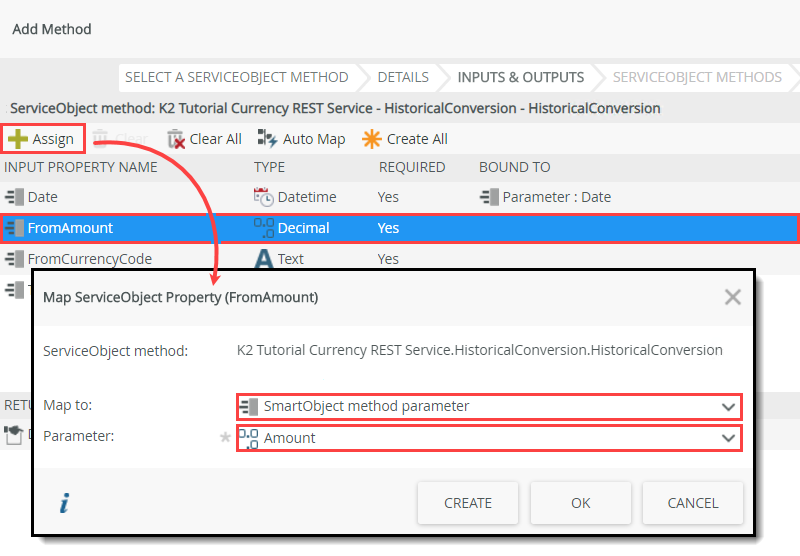Screen dimensions: 800x556
Task: Go to the Details wizard step
Action: click(x=403, y=77)
